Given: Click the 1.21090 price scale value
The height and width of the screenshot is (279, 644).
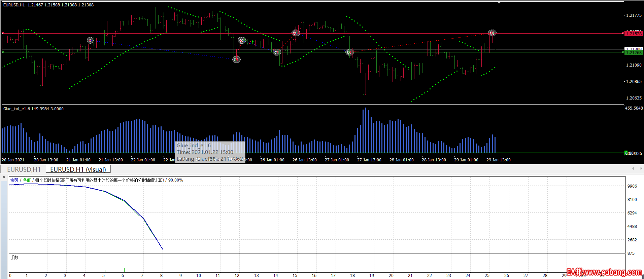Looking at the screenshot, I should [634, 65].
